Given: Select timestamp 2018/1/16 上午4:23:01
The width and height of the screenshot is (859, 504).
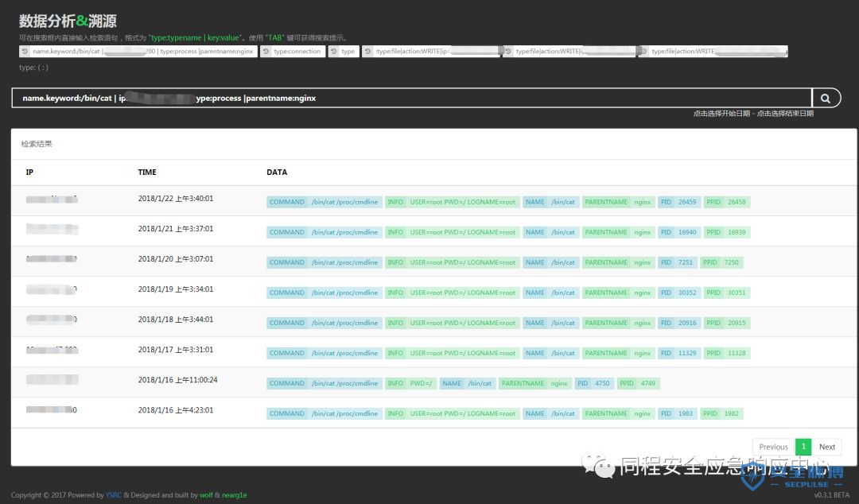Looking at the screenshot, I should [176, 409].
